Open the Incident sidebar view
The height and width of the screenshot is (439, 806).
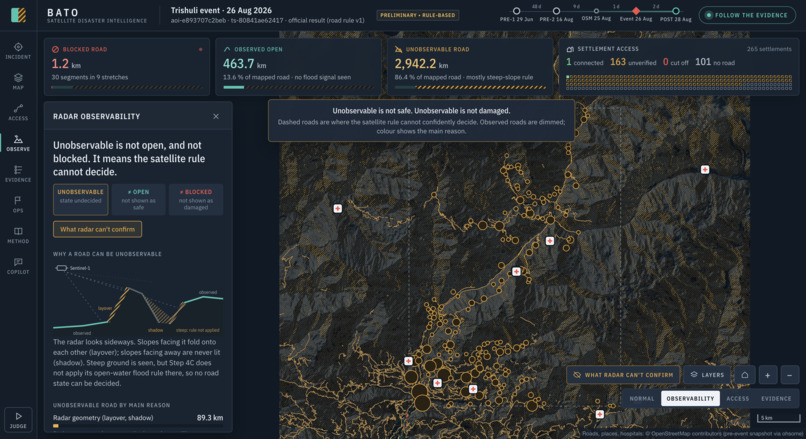click(x=18, y=50)
